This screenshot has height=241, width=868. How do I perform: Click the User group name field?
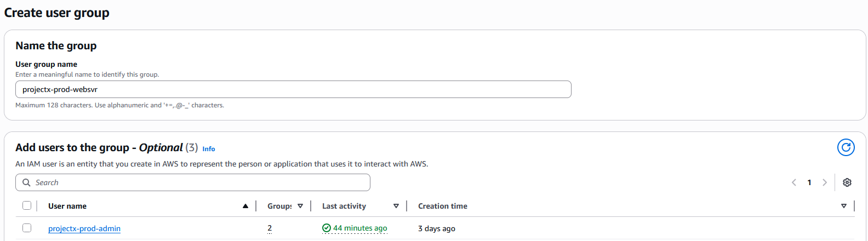tap(293, 89)
